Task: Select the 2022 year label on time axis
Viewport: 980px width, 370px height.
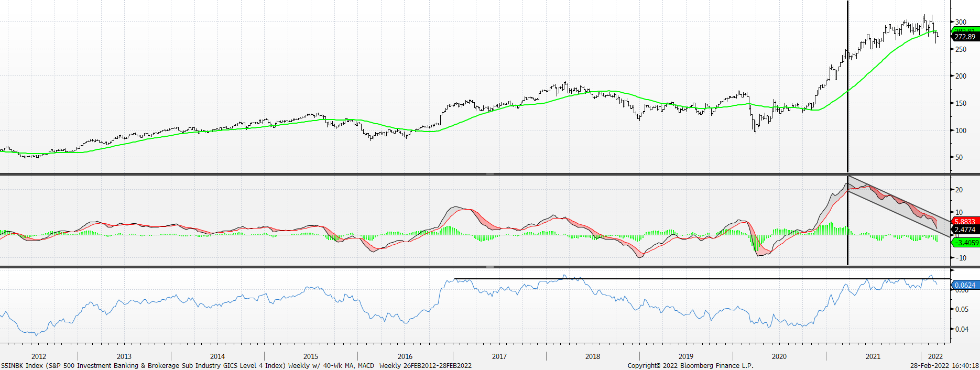Action: click(x=935, y=356)
